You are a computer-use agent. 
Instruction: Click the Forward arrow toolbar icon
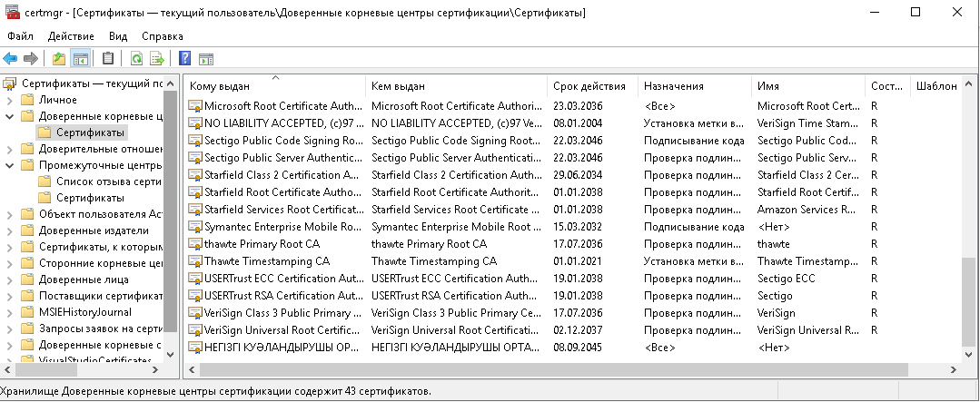[x=30, y=59]
